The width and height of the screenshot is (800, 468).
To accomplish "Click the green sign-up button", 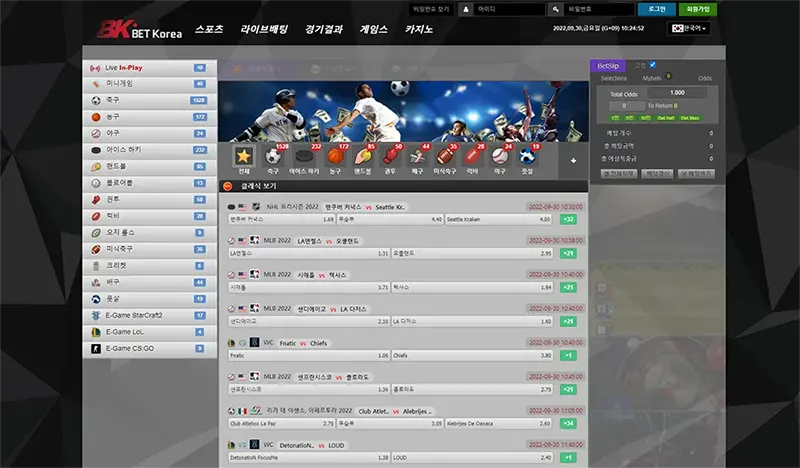I will pyautogui.click(x=698, y=9).
